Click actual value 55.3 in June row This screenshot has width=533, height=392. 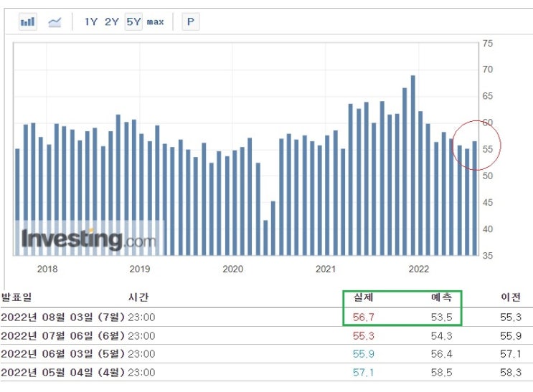point(364,336)
